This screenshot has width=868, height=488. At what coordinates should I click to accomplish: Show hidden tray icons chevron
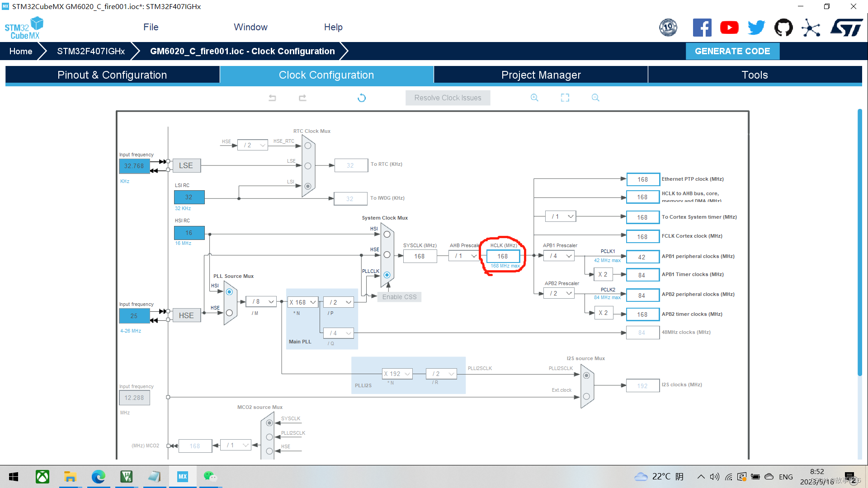pyautogui.click(x=701, y=477)
